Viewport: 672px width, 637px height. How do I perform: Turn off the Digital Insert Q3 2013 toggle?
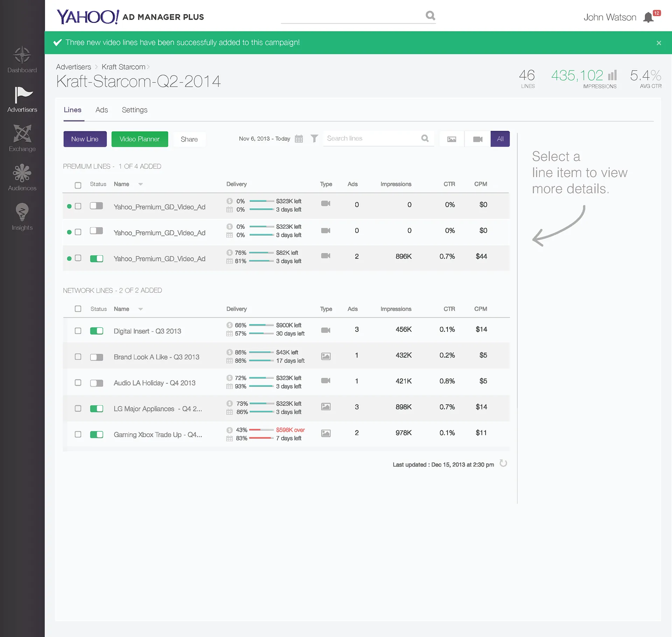click(97, 331)
